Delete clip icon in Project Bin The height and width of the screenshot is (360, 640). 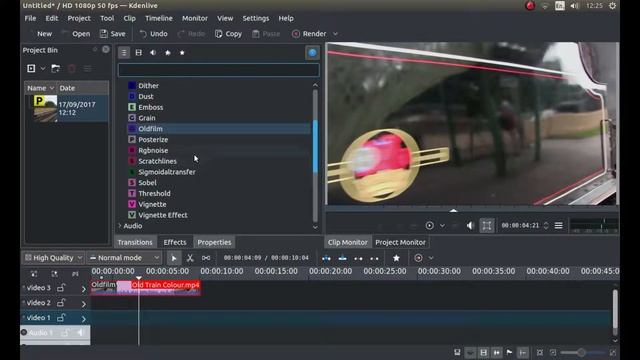pyautogui.click(x=71, y=69)
